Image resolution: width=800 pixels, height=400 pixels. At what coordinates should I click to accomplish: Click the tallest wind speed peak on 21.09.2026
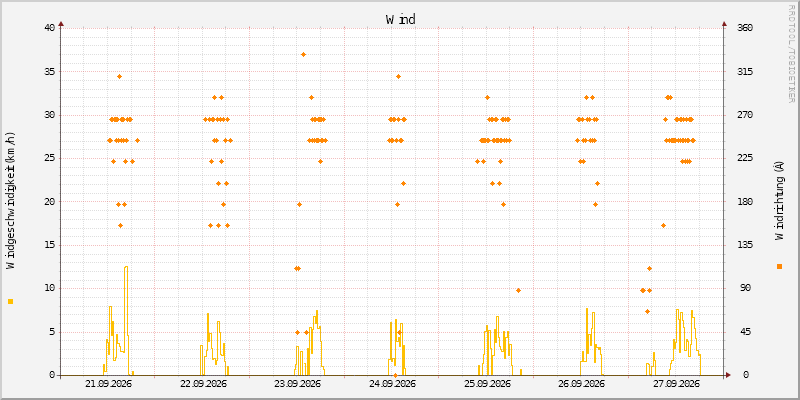126,267
